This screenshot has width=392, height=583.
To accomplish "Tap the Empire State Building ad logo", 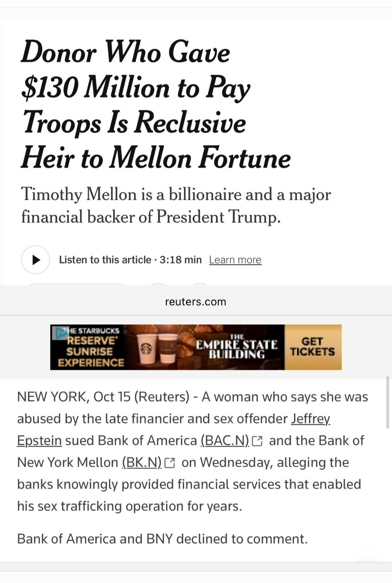I will [237, 348].
